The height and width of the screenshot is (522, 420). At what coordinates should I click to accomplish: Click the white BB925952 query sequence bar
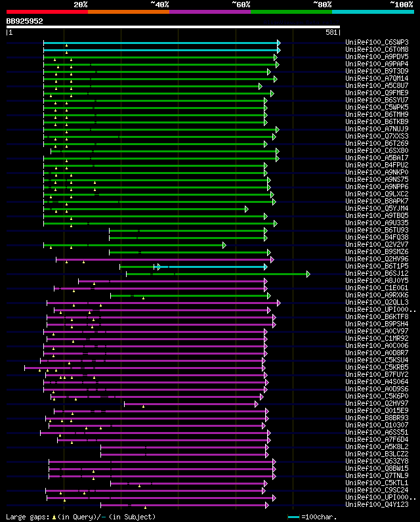173,27
